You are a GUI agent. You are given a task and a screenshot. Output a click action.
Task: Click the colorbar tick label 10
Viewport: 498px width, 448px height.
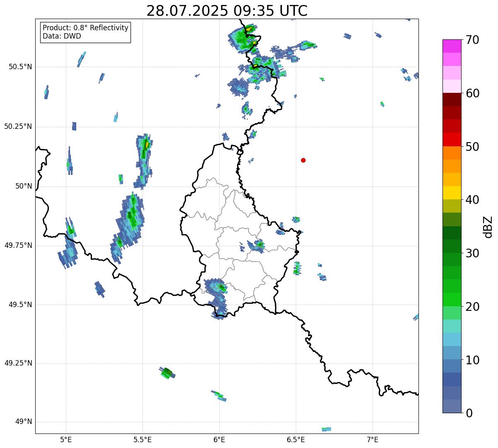472,360
